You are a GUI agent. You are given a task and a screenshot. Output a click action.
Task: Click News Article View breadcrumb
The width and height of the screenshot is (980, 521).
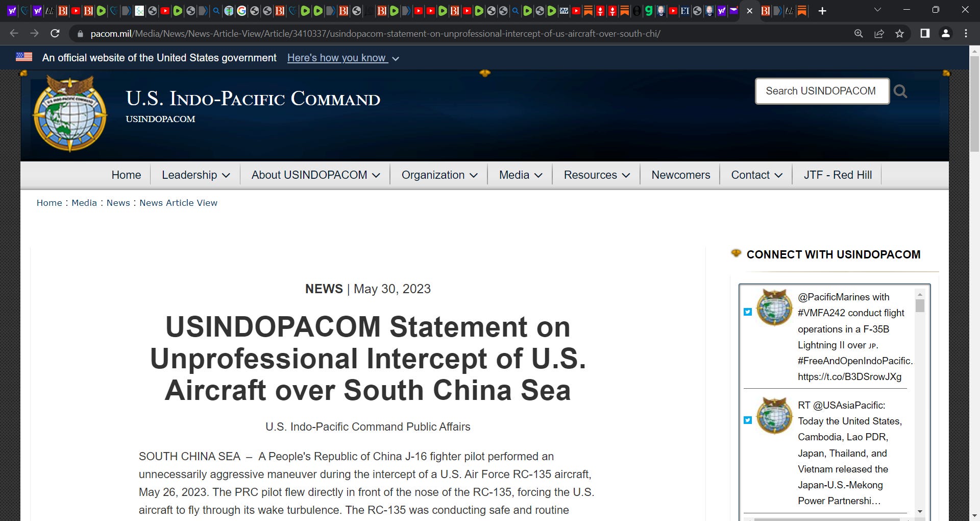click(178, 203)
